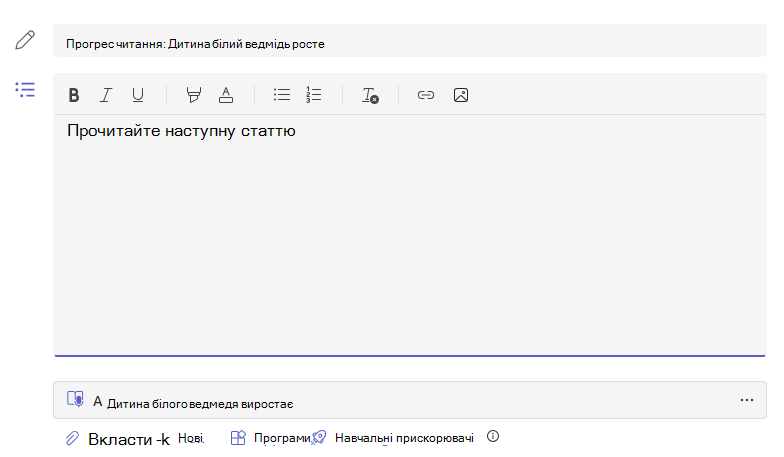Edit the assignment title field

[410, 40]
